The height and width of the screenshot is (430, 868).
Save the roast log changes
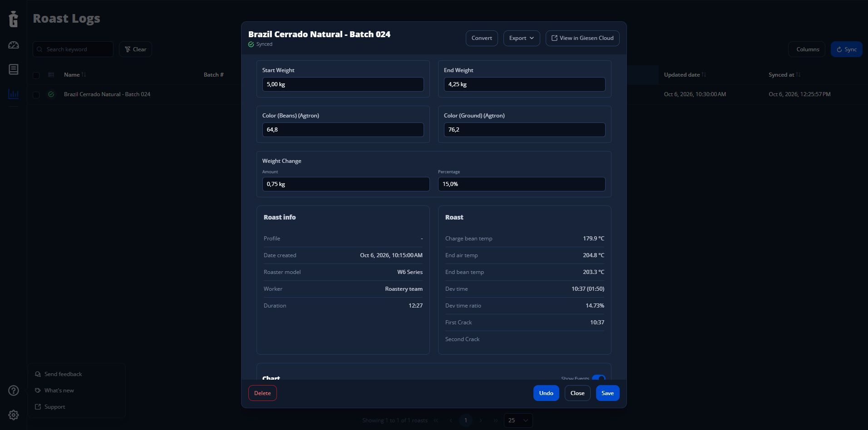click(x=608, y=393)
